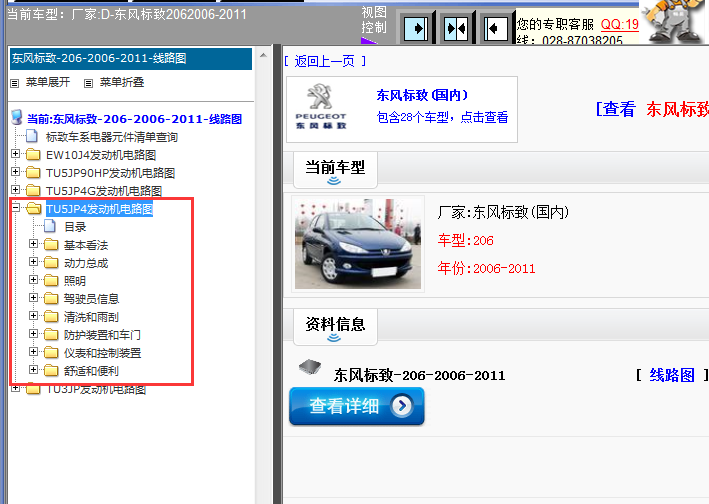Click the document icon next to 目录

click(50, 226)
